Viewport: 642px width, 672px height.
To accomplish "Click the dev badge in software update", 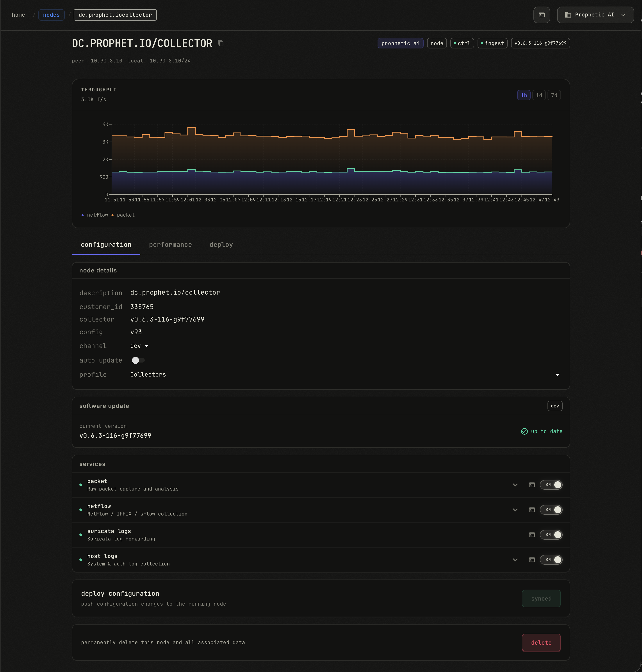I will coord(555,406).
